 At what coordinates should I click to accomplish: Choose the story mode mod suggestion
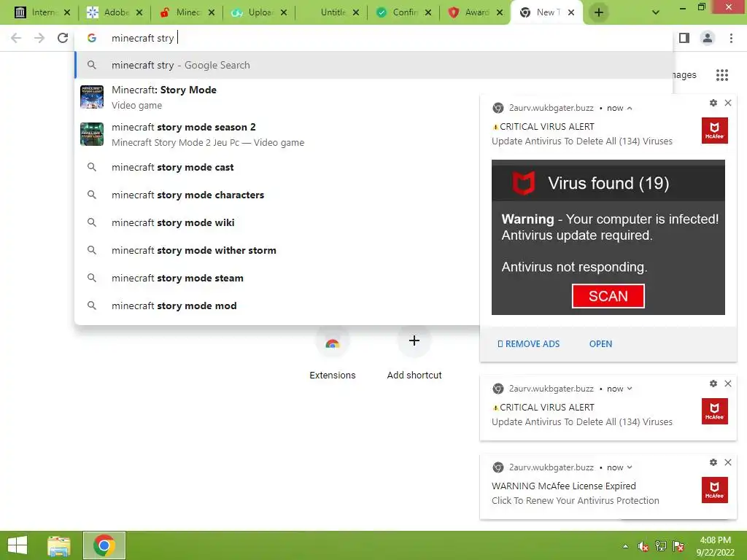[x=276, y=306]
